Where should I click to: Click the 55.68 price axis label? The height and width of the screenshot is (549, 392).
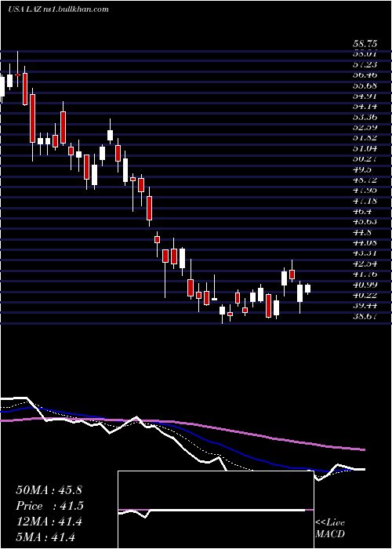[365, 85]
